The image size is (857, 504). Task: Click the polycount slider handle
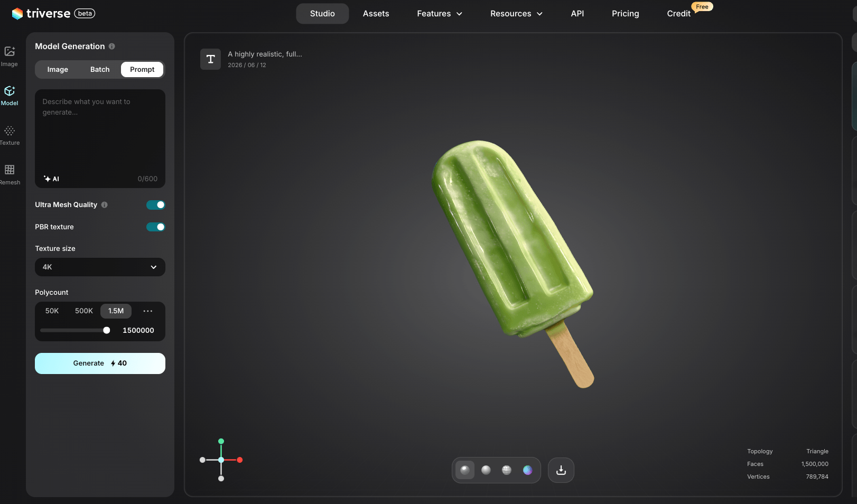click(107, 331)
